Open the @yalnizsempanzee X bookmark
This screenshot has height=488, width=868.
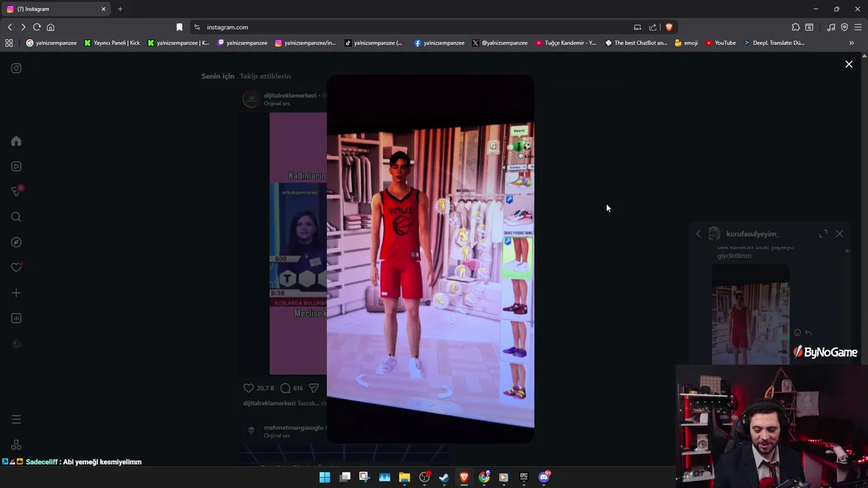(500, 43)
